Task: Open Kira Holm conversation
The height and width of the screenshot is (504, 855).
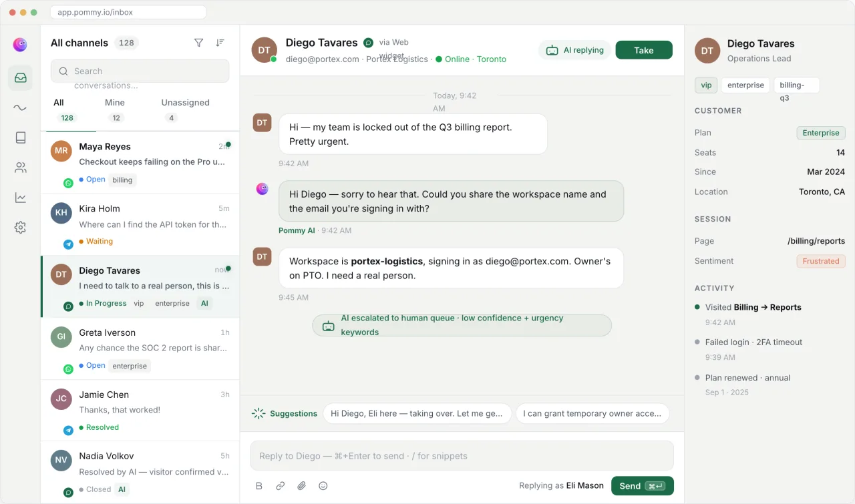Action: (140, 225)
